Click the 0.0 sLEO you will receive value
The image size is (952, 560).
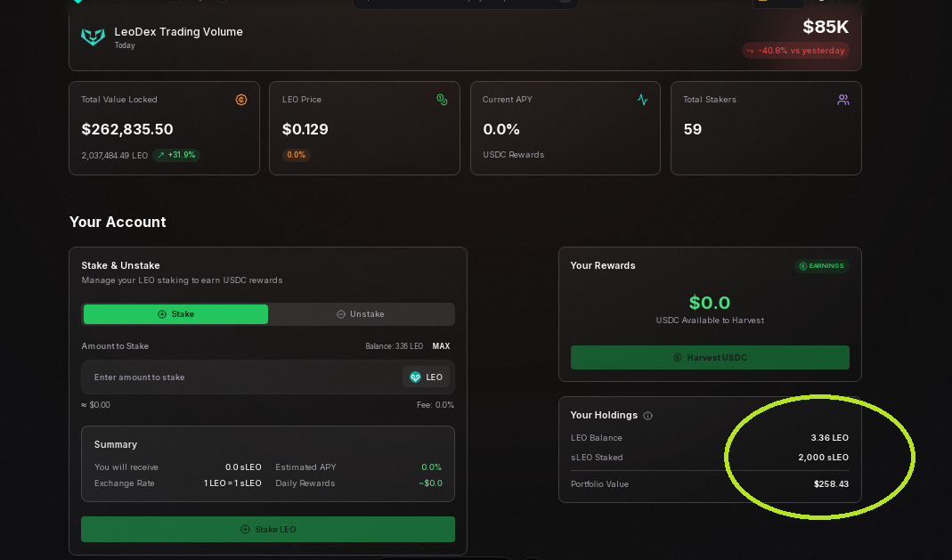tap(243, 467)
